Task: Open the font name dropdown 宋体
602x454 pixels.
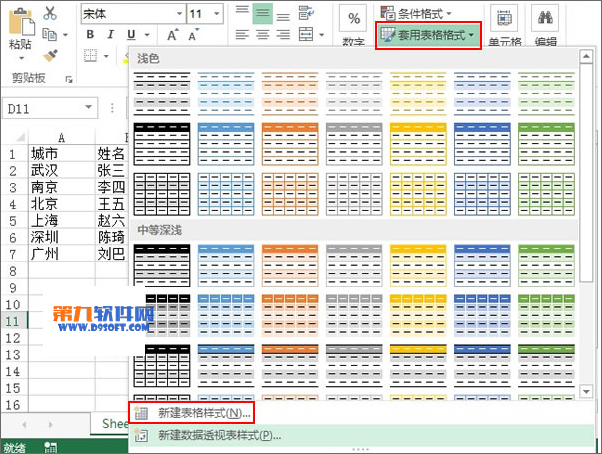Action: coord(179,14)
